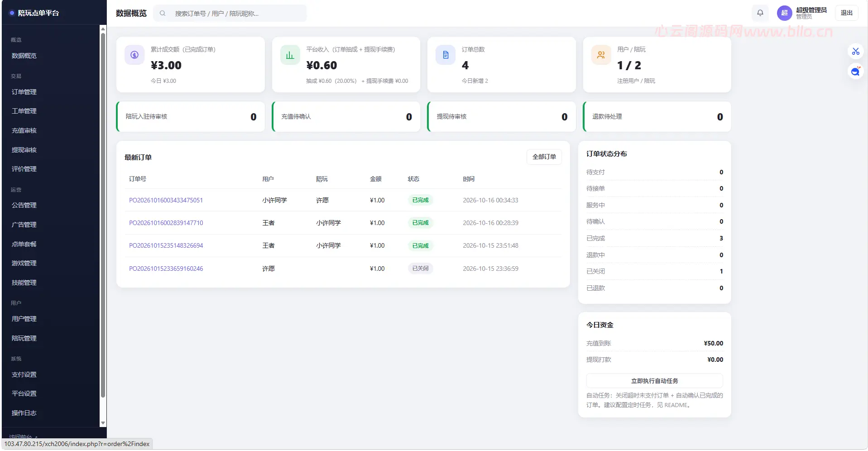
Task: Open 全部订单 list button
Action: [x=544, y=157]
